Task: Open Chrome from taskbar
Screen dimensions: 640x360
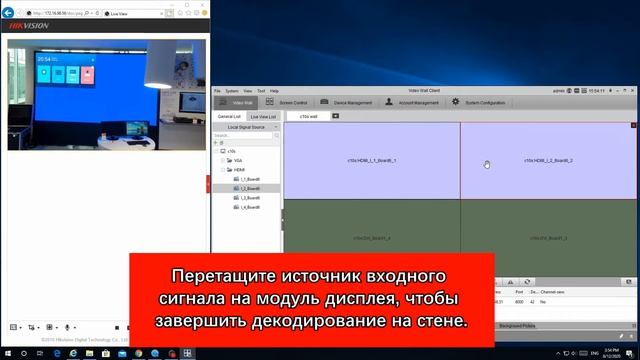Action: click(x=138, y=353)
